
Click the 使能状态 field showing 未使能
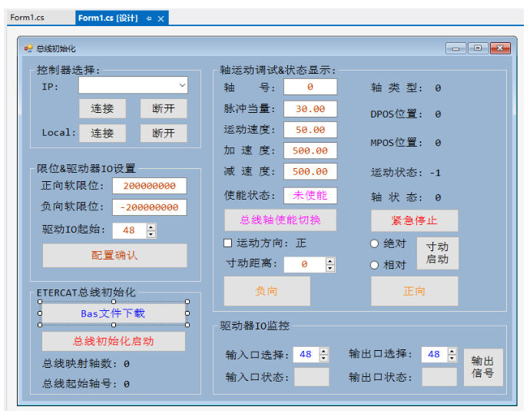click(x=310, y=195)
